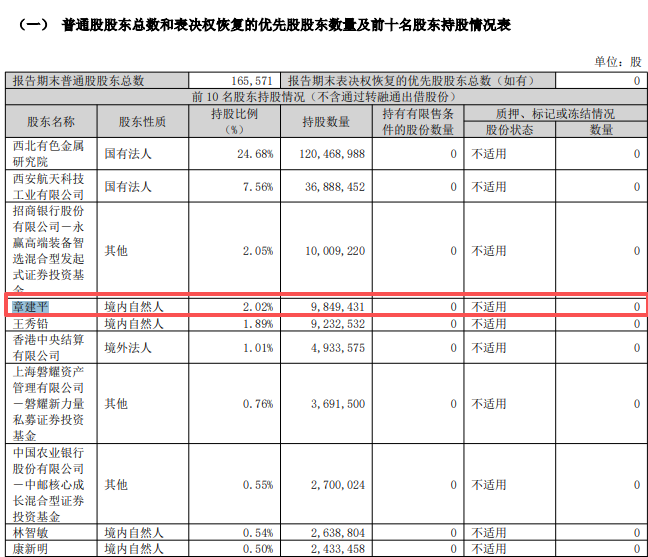Select 境内自然人 in the 章建平 row
This screenshot has width=648, height=557.
point(134,307)
